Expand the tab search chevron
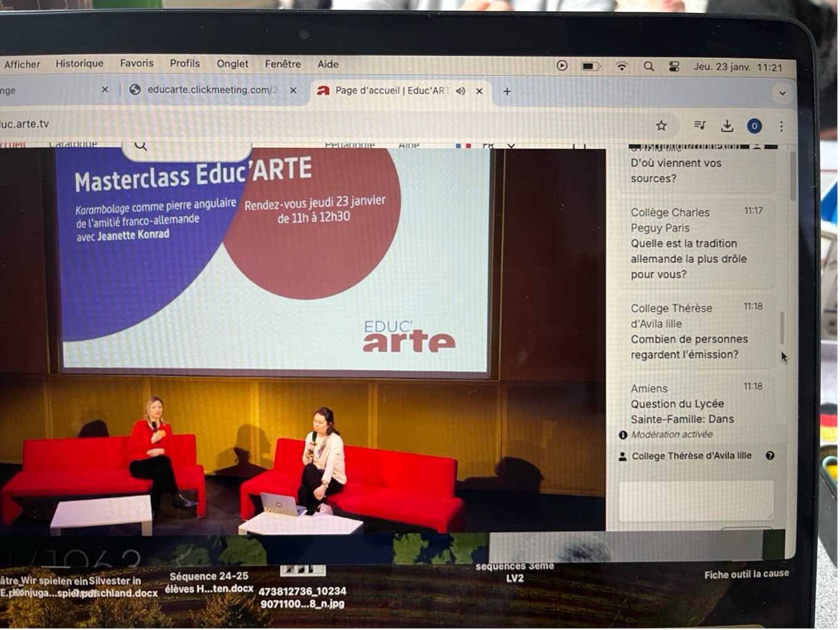 click(782, 94)
